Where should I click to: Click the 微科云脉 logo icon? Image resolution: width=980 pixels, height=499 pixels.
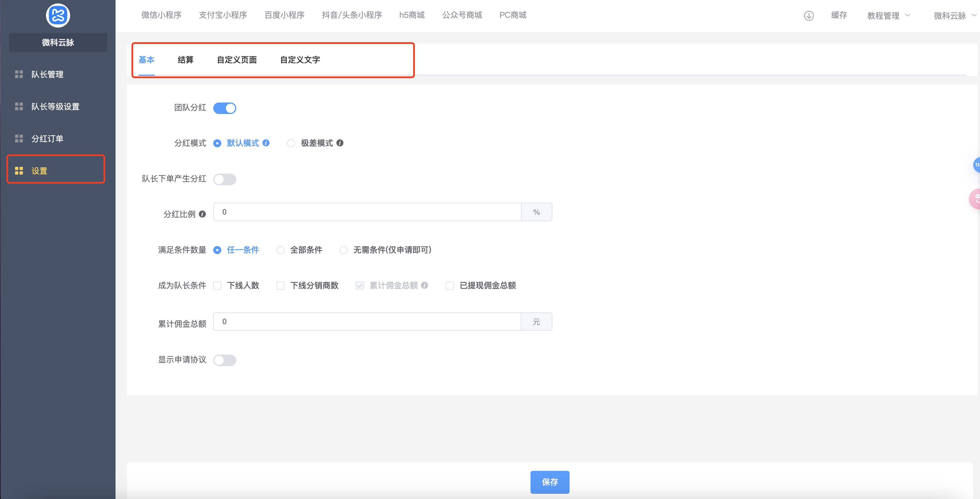point(58,16)
